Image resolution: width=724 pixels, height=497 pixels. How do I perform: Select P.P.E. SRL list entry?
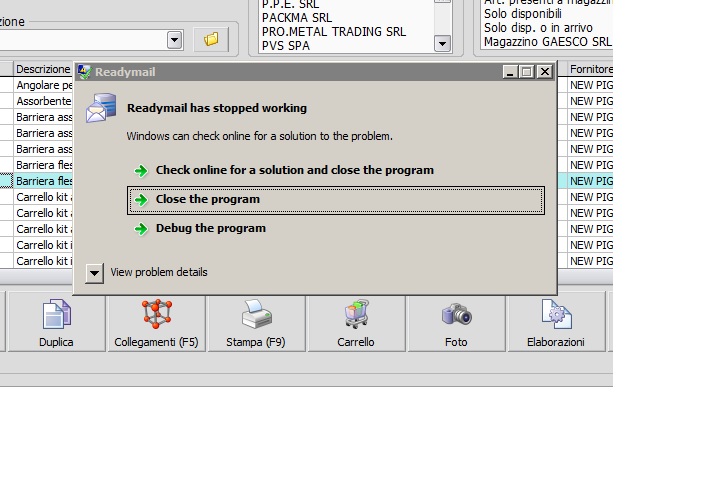[290, 5]
